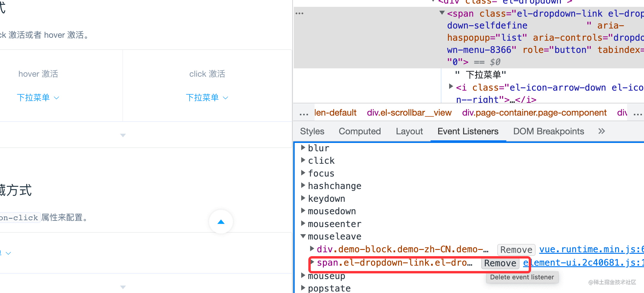The height and width of the screenshot is (293, 644).
Task: Expand the focus event listeners
Action: pos(303,173)
